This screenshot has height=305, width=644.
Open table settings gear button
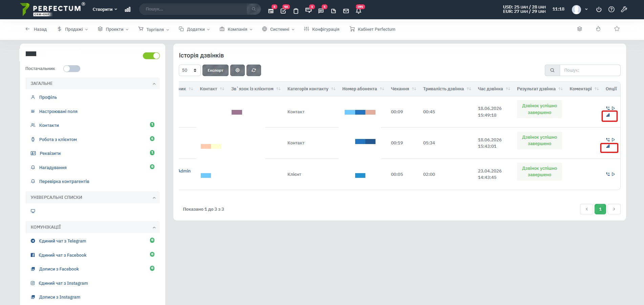click(x=237, y=70)
